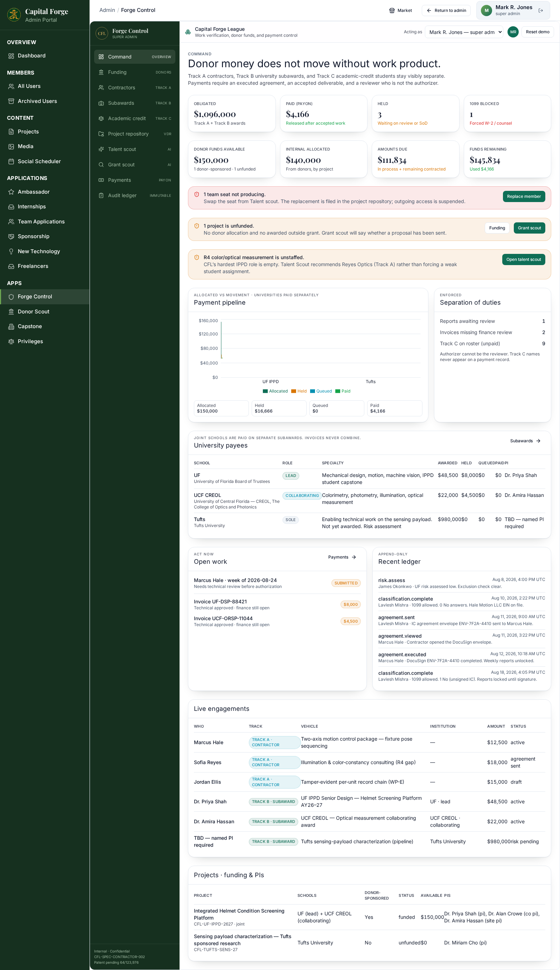Screen dimensions: 560x970
Task: Go to Contractors Track A
Action: point(135,88)
